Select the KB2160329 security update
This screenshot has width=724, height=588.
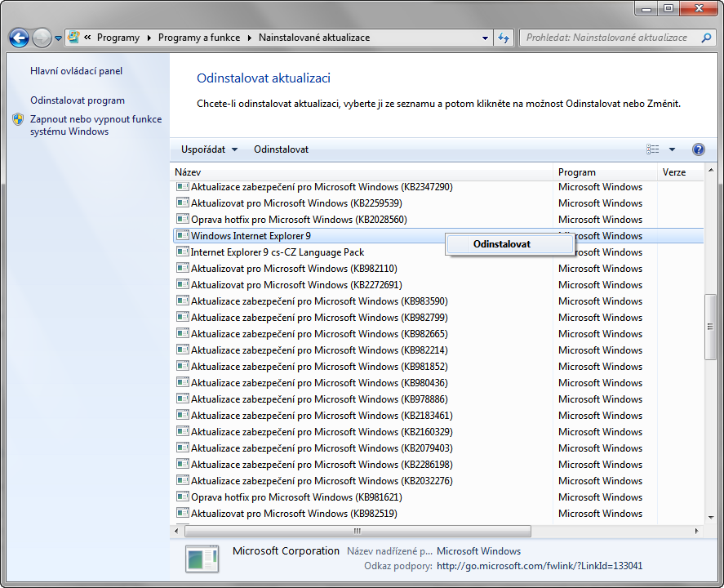coord(438,432)
